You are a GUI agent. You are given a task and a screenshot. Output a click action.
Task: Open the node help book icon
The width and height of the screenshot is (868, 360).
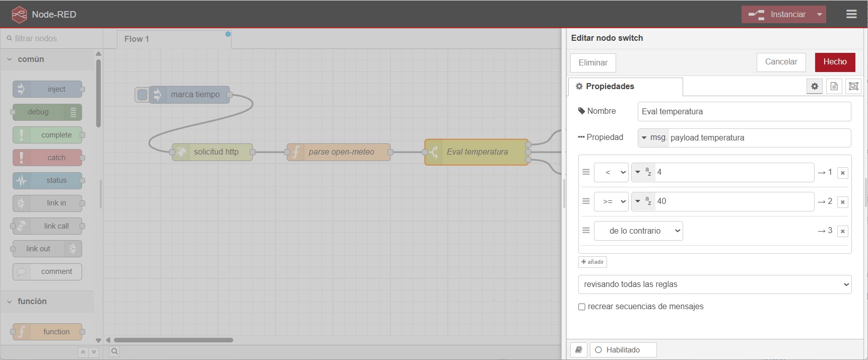tap(579, 350)
